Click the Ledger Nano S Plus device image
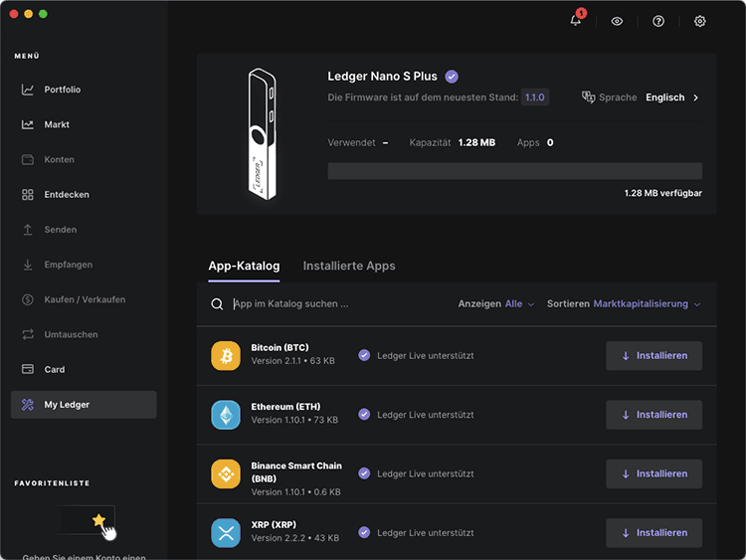 tap(263, 134)
